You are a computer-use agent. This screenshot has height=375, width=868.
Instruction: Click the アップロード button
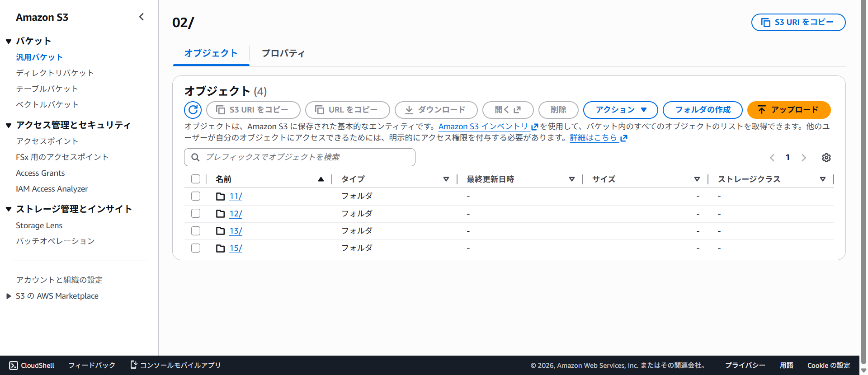789,110
